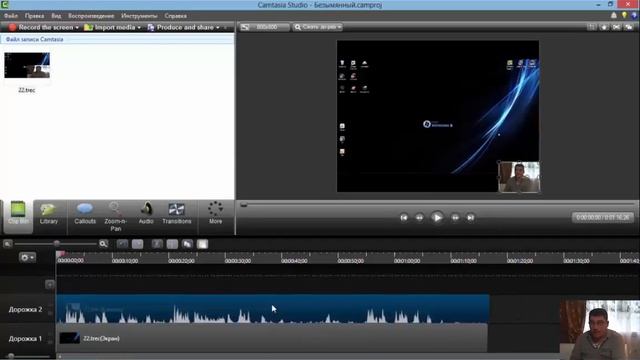Click the Split button on timeline toolbar
This screenshot has width=640, height=360.
coord(172,244)
